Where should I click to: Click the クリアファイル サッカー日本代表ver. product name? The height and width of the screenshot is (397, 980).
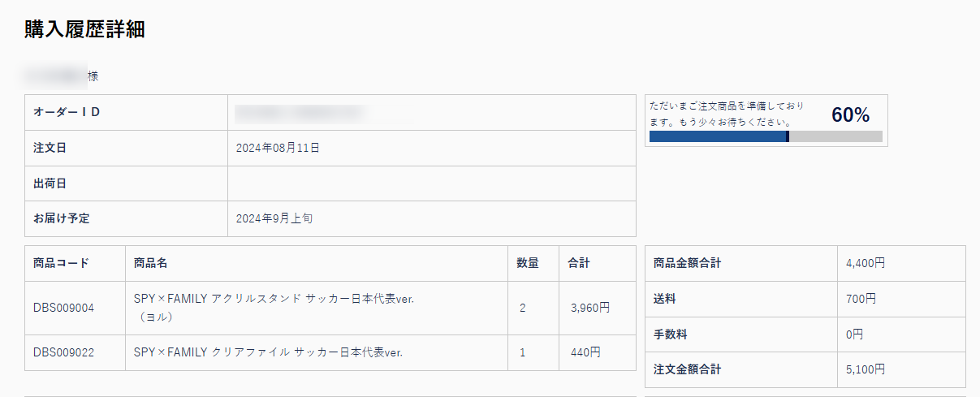coord(268,353)
